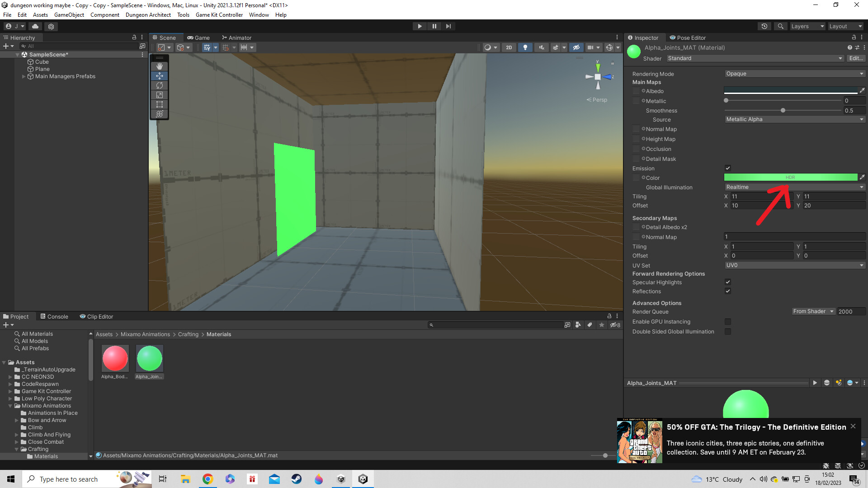868x488 pixels.
Task: Select the Rotate tool
Action: pos(159,85)
